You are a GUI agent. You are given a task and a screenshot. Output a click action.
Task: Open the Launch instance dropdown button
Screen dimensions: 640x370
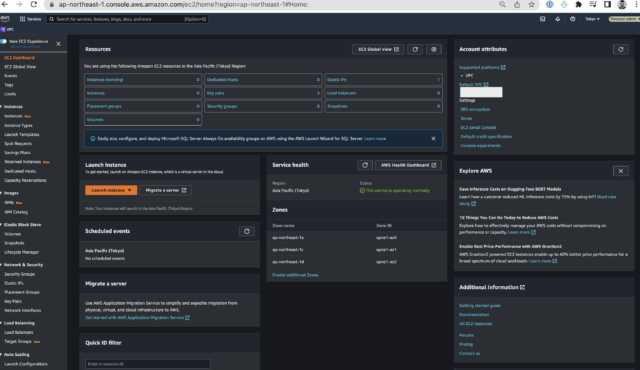[111, 190]
